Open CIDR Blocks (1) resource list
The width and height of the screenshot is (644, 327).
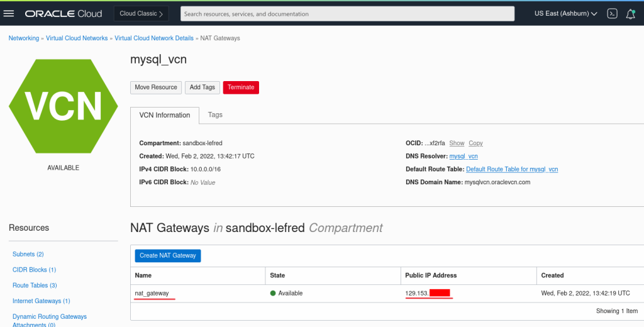click(x=34, y=270)
